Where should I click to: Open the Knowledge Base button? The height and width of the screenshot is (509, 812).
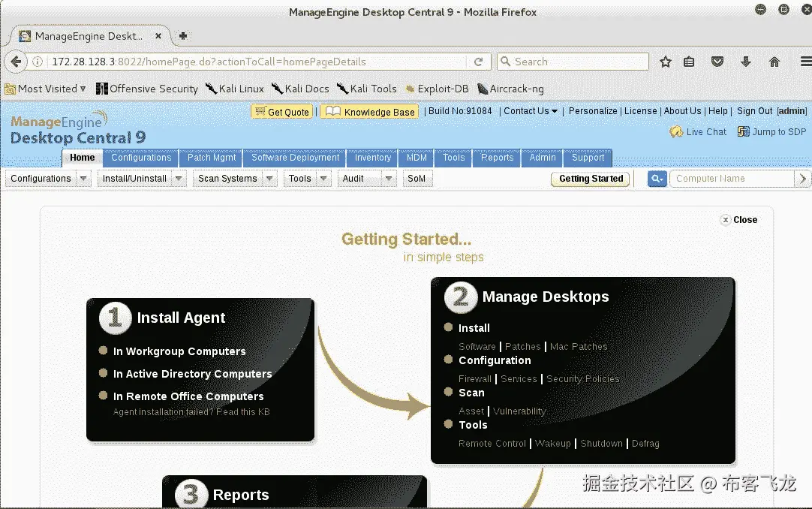coord(369,112)
